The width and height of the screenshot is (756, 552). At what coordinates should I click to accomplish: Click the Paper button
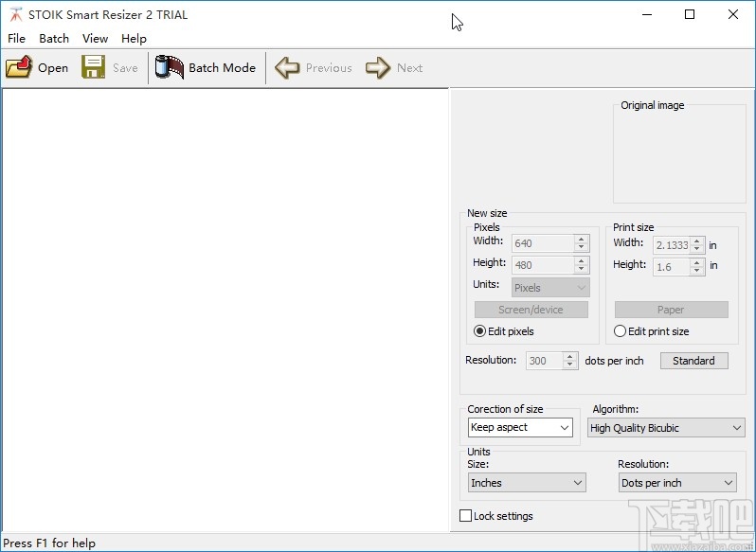pos(671,310)
